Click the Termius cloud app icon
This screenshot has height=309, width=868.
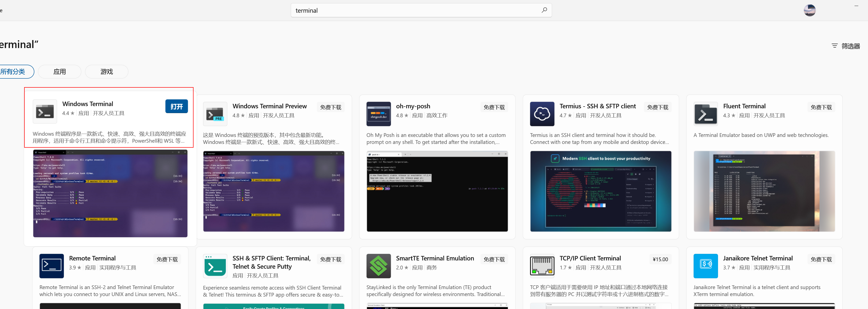pos(542,114)
